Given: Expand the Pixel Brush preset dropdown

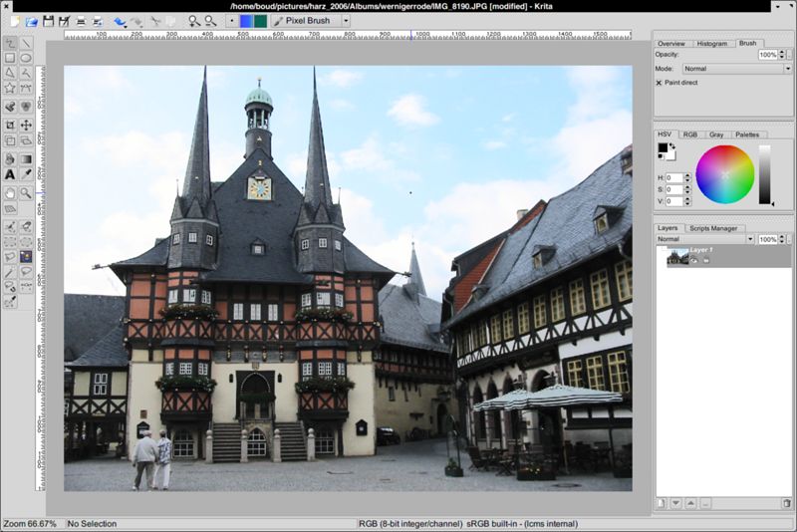Looking at the screenshot, I should pos(346,20).
